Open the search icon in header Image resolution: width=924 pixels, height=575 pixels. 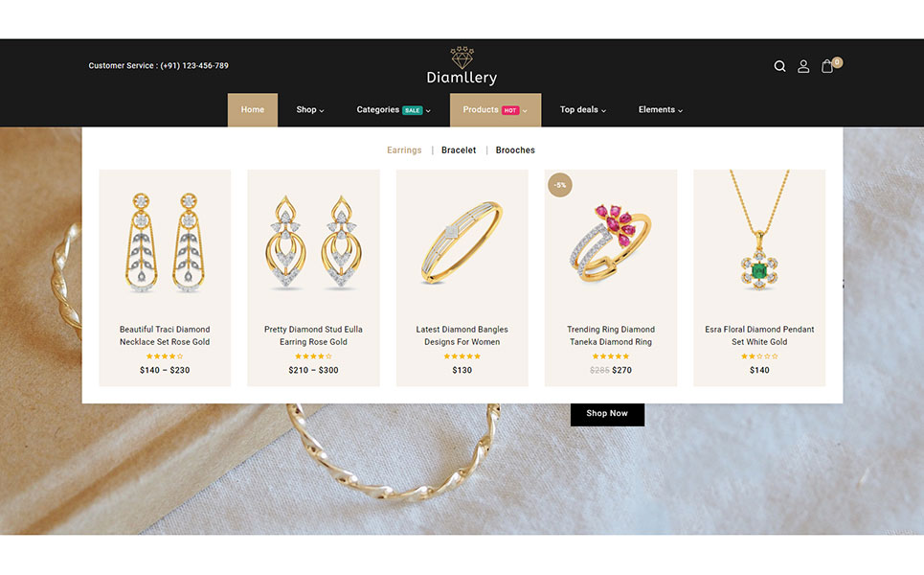(x=779, y=66)
